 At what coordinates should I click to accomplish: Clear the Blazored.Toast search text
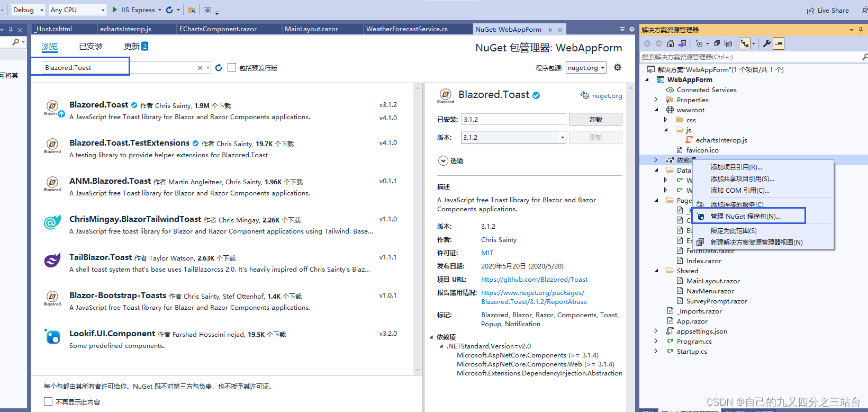tap(200, 68)
